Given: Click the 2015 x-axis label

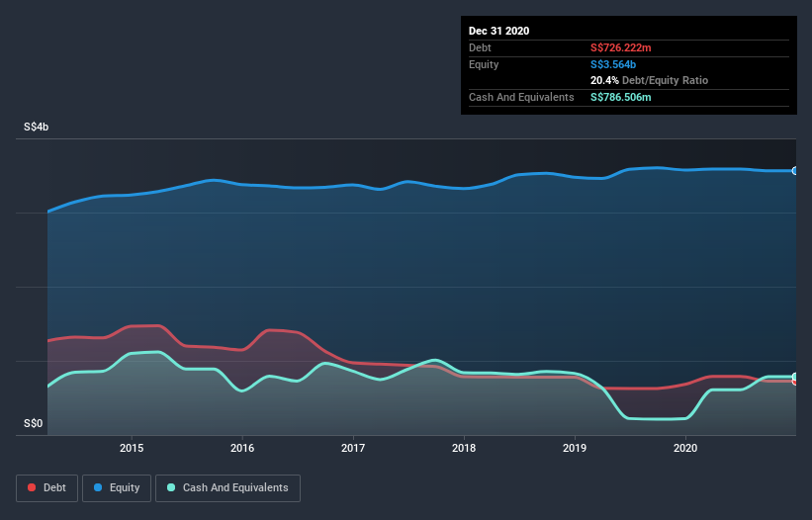Looking at the screenshot, I should tap(132, 448).
